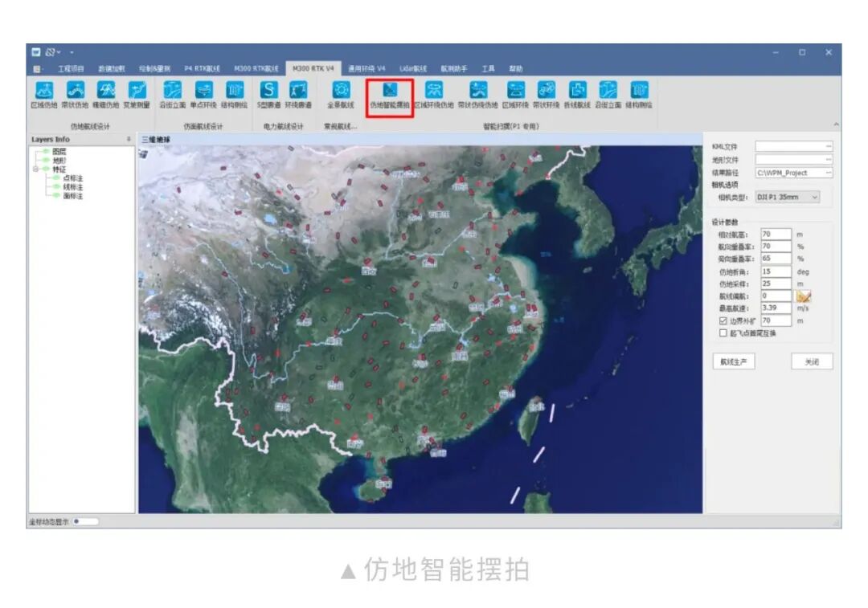Launch the 仿地智能摆拍 tool

pyautogui.click(x=390, y=96)
